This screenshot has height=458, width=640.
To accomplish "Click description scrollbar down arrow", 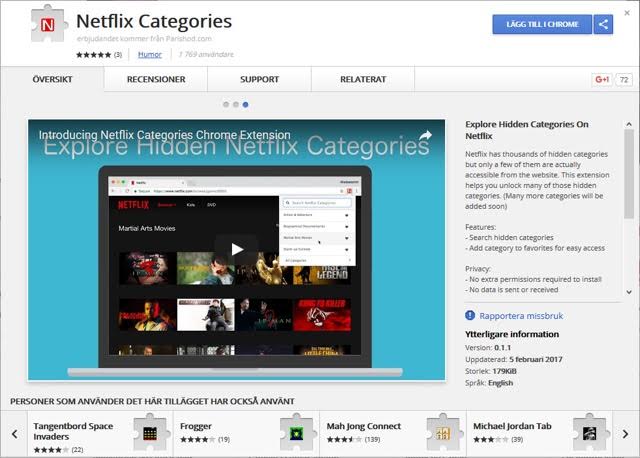I will (x=629, y=292).
